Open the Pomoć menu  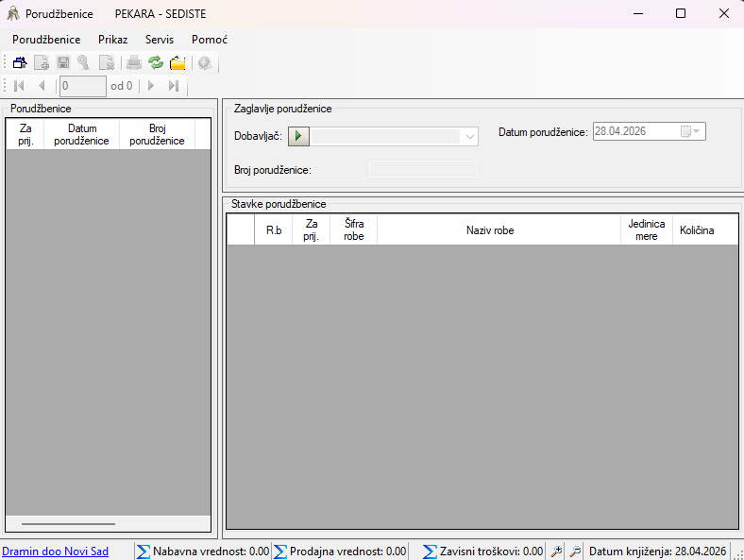click(210, 40)
